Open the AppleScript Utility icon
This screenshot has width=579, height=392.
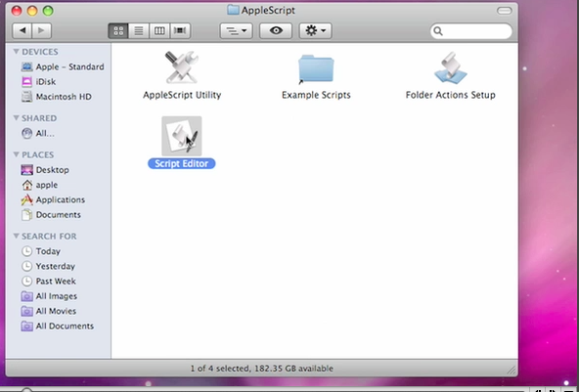182,67
